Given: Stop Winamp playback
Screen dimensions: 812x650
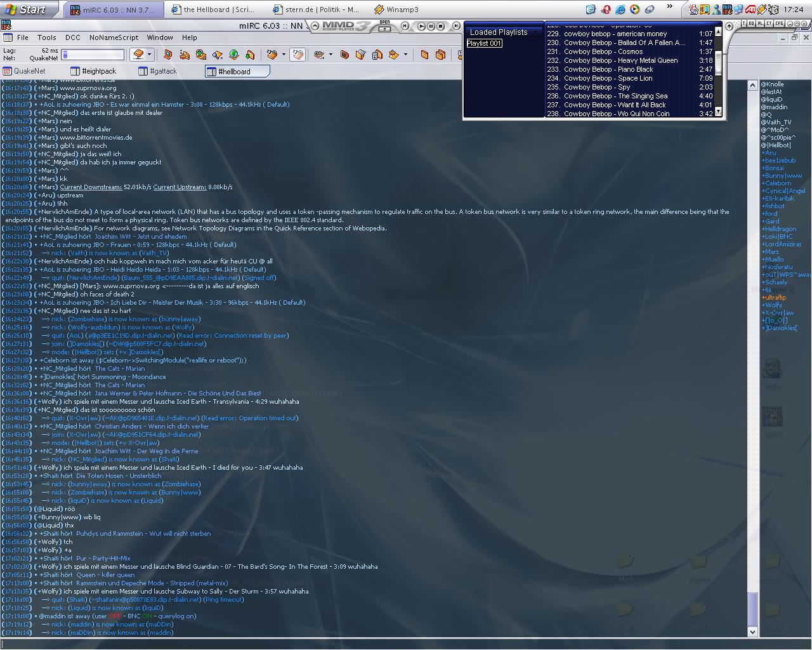Looking at the screenshot, I should pyautogui.click(x=441, y=26).
